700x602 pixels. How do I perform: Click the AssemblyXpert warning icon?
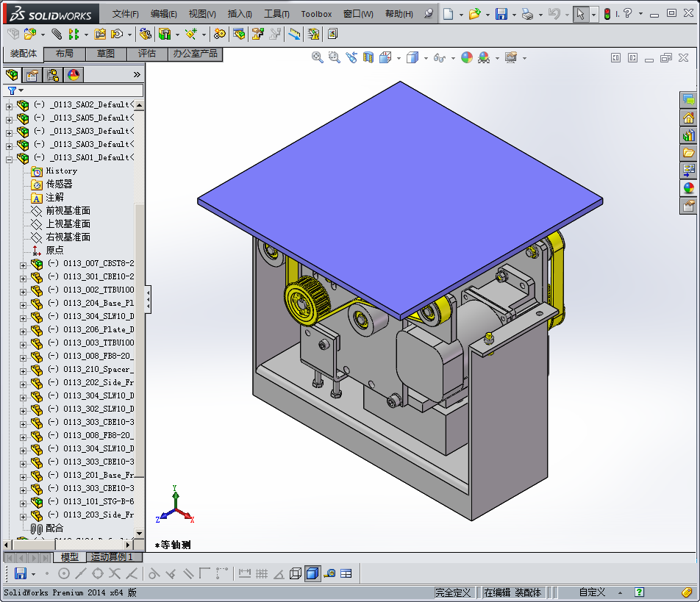tap(314, 34)
